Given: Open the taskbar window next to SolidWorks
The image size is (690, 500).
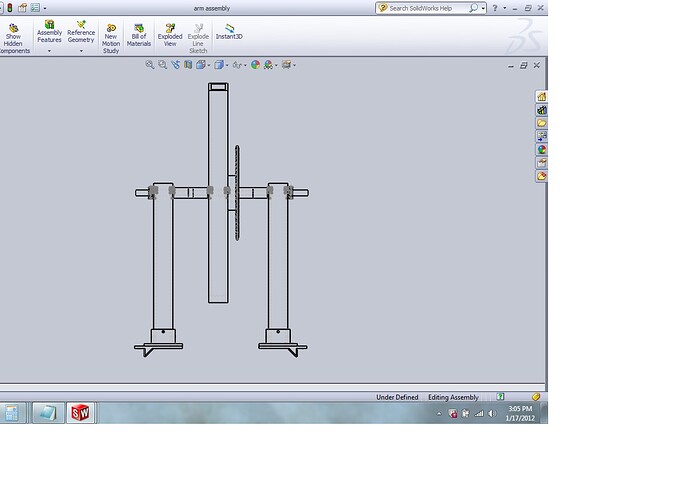Looking at the screenshot, I should pyautogui.click(x=48, y=413).
